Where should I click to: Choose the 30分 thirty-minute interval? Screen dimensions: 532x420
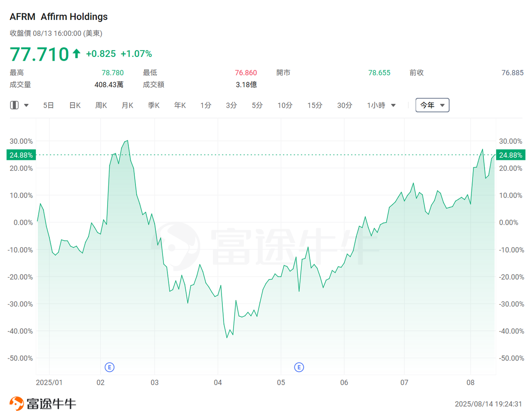[x=344, y=105]
